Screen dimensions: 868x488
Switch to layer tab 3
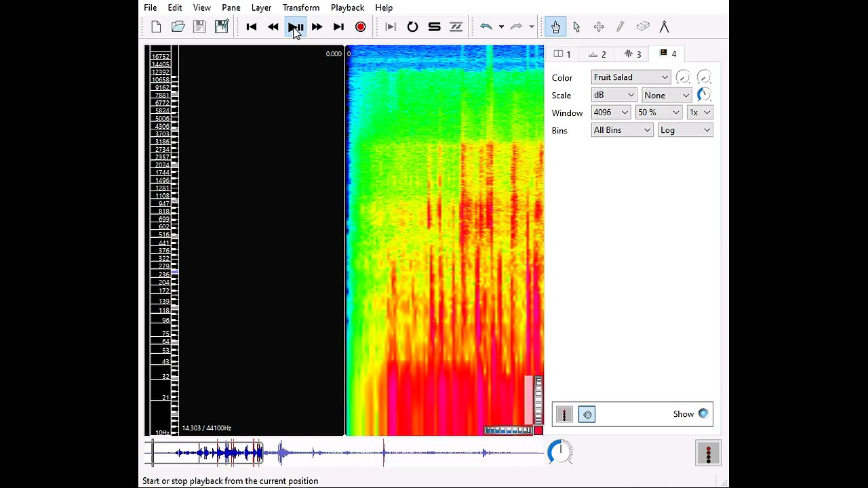click(x=632, y=54)
